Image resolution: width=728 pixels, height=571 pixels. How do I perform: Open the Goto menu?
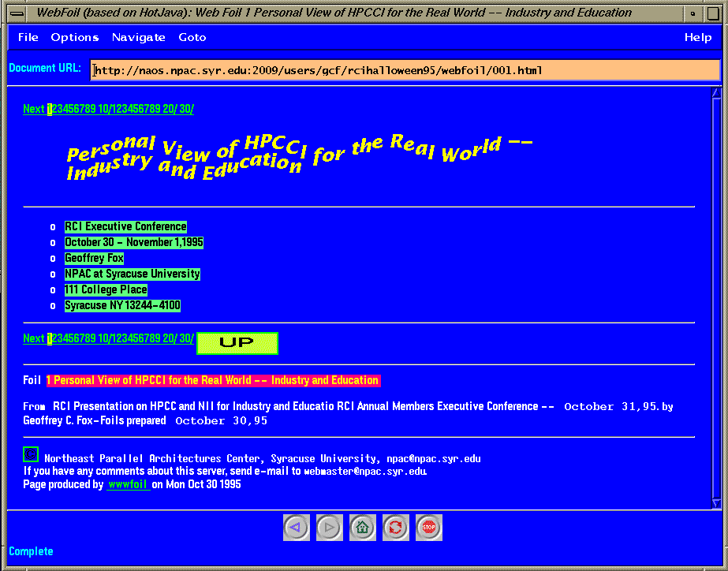pyautogui.click(x=192, y=37)
